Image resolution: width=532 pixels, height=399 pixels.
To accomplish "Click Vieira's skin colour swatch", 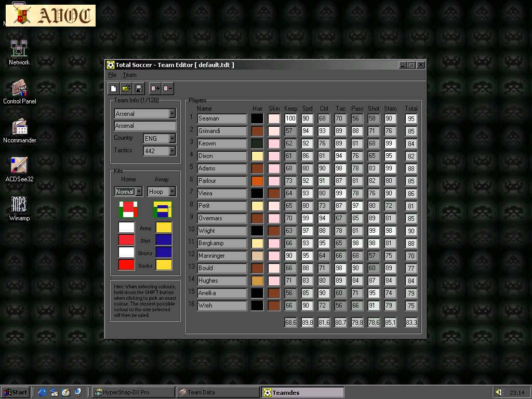I will click(x=274, y=193).
